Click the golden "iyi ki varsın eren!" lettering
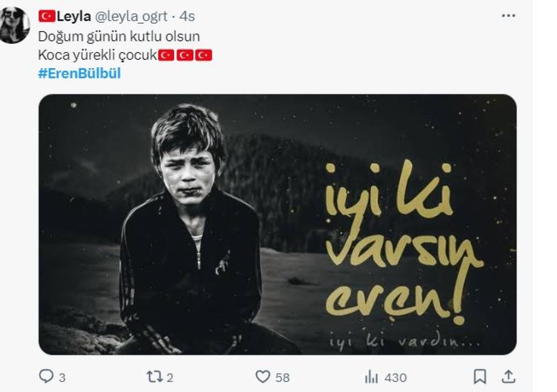The image size is (557, 392). click(x=399, y=241)
